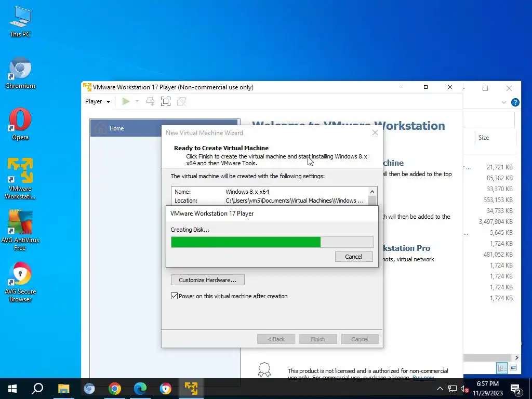The image size is (532, 399).
Task: Select the Home tab in VMware library
Action: [x=165, y=128]
